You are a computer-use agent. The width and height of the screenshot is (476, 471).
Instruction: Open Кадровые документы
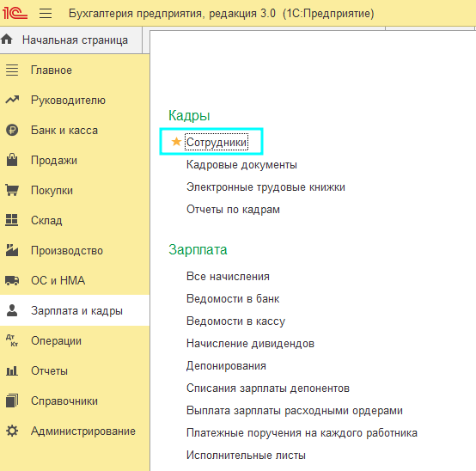[x=241, y=164]
